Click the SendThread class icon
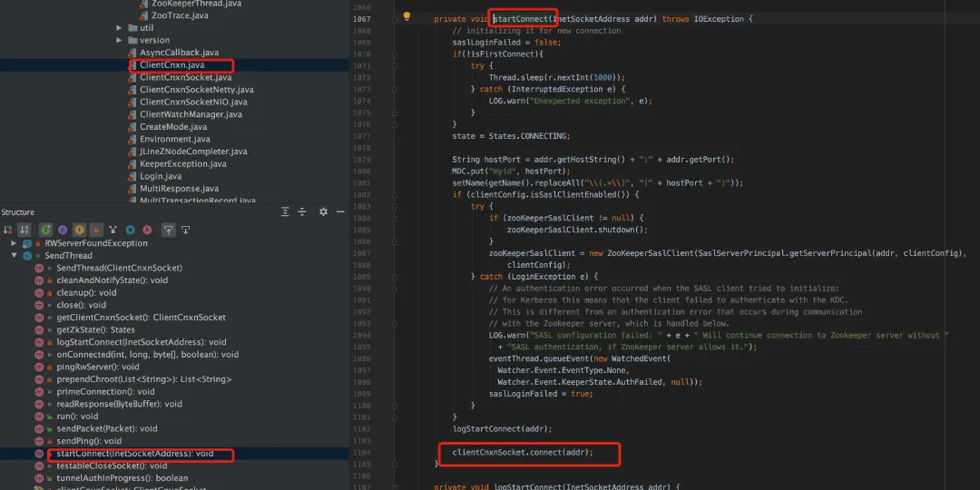 click(x=27, y=256)
